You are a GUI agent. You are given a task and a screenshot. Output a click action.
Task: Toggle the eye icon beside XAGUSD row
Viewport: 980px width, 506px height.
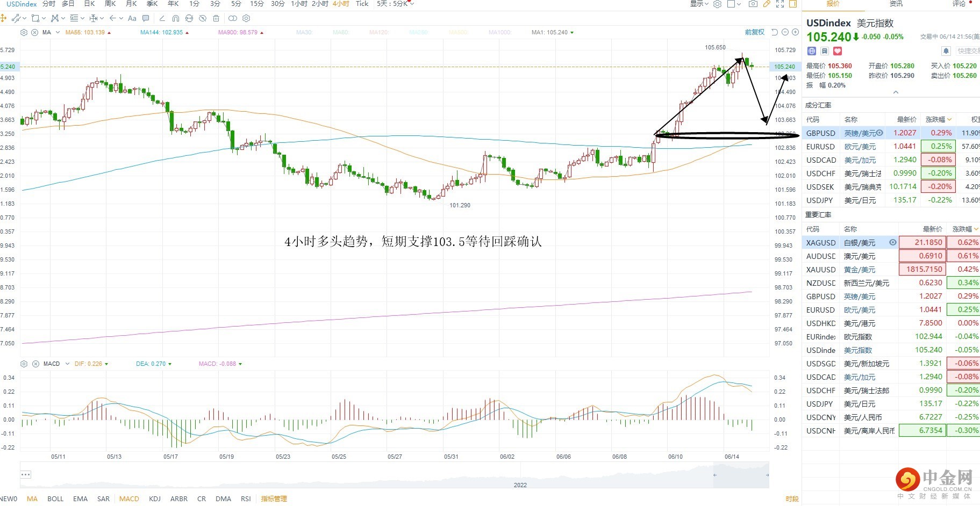pyautogui.click(x=893, y=243)
